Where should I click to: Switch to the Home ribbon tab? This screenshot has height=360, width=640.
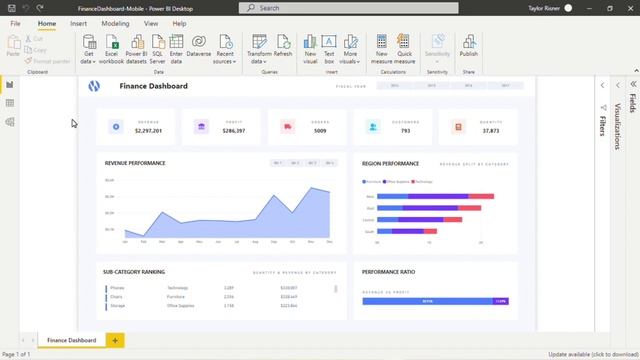click(x=47, y=24)
